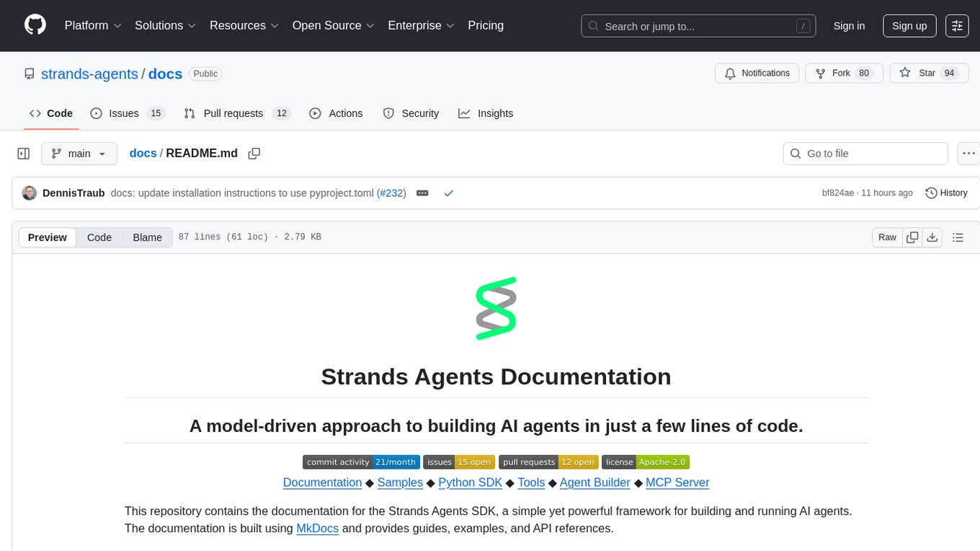Copy the raw file contents
980x551 pixels.
[x=913, y=237]
